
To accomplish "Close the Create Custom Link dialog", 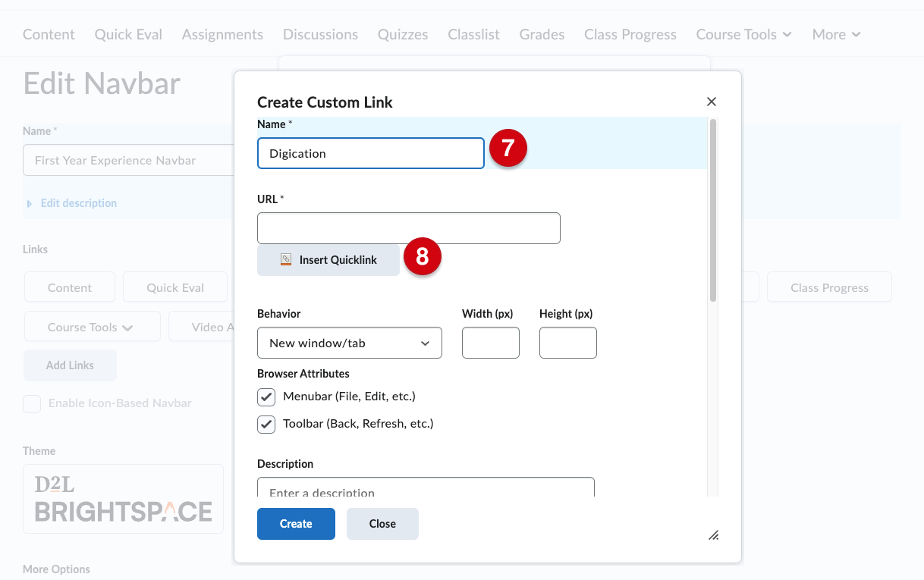I will pyautogui.click(x=712, y=102).
